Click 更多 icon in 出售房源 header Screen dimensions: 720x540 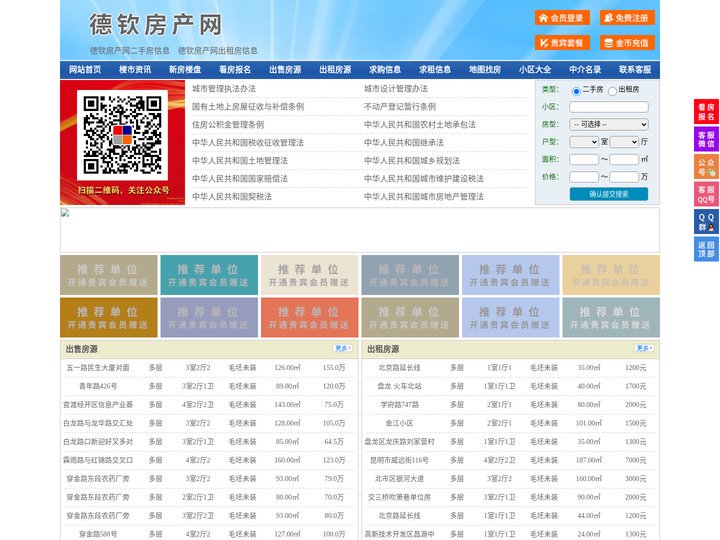(x=342, y=349)
